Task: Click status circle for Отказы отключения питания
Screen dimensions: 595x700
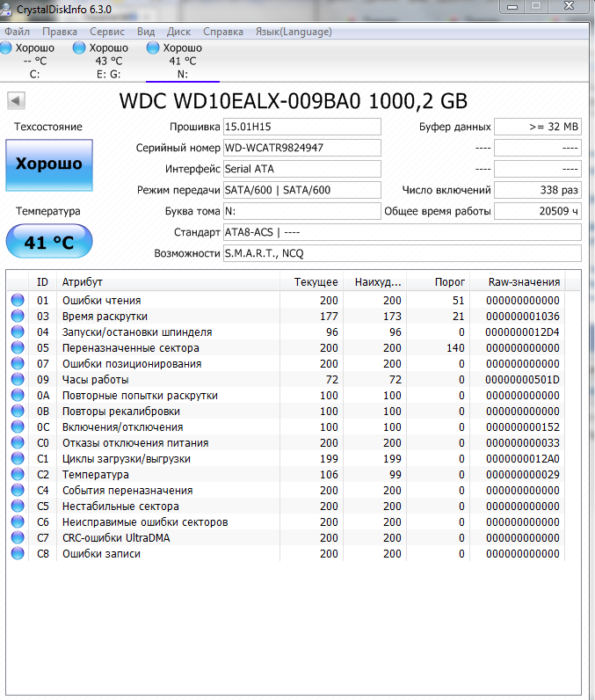Action: pos(18,443)
